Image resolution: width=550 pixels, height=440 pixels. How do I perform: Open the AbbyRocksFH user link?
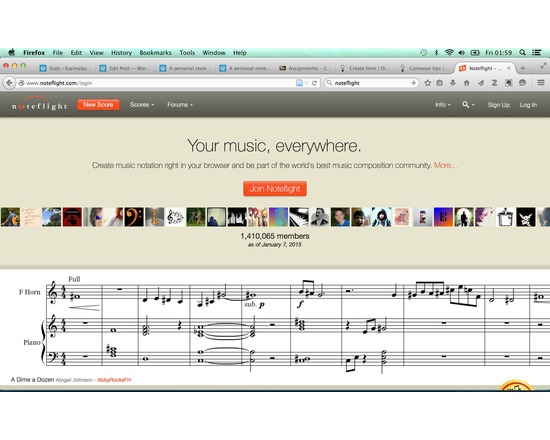click(114, 380)
